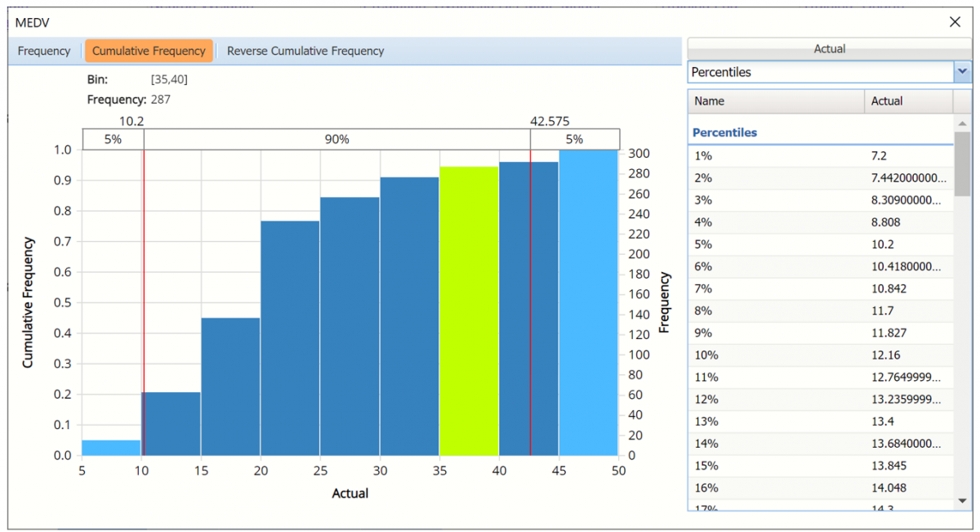This screenshot has height=532, width=980.
Task: Open the Reverse Cumulative Frequency tab
Action: 305,51
